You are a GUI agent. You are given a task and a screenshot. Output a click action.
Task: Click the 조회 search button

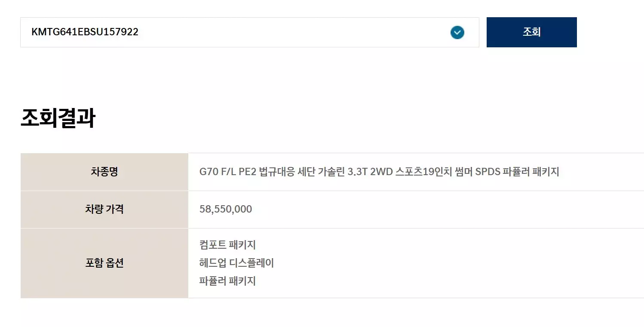coord(531,32)
